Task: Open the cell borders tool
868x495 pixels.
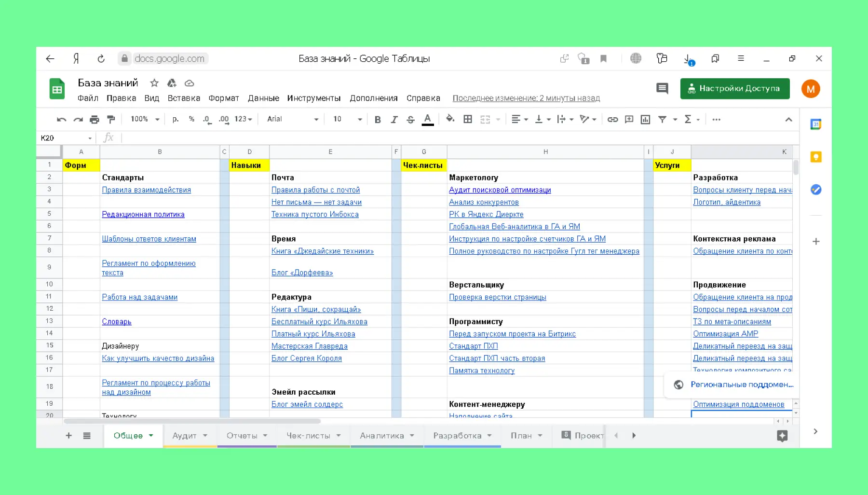Action: (x=467, y=119)
